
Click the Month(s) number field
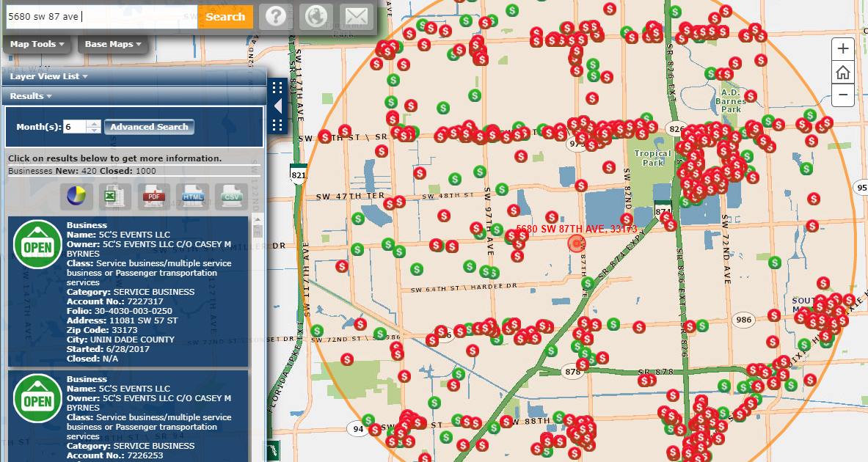[x=75, y=127]
